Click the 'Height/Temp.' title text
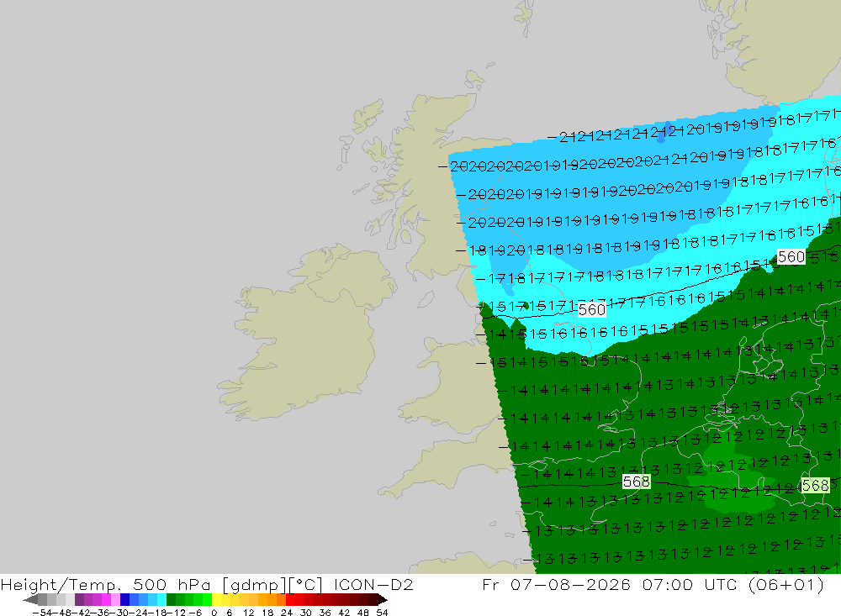841x616 pixels. click(61, 584)
